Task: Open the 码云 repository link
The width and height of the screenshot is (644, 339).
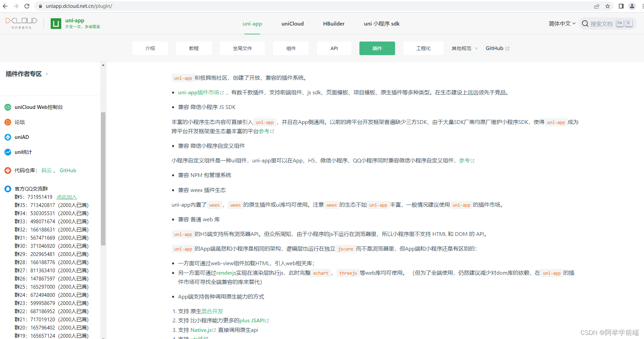Action: click(x=47, y=171)
